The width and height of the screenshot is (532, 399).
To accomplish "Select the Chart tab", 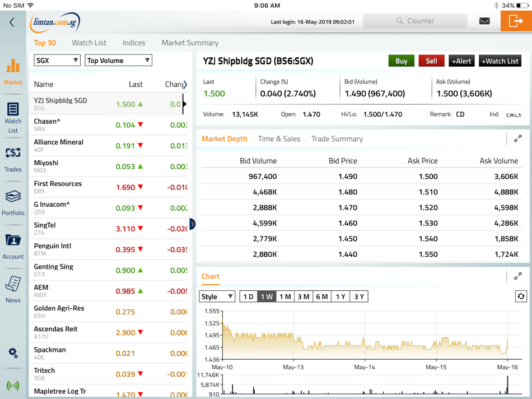I will coord(211,276).
